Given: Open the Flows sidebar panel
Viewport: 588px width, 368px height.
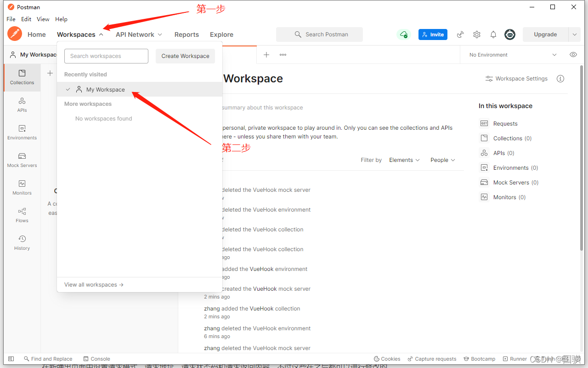Looking at the screenshot, I should [22, 215].
